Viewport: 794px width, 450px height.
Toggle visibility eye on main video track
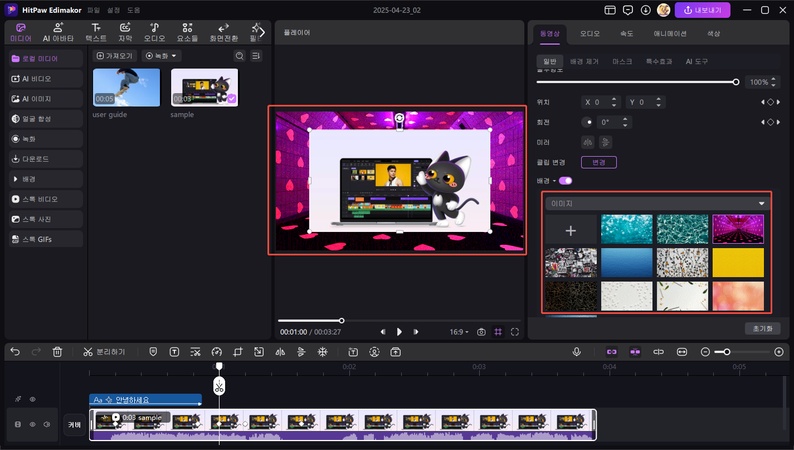pyautogui.click(x=32, y=424)
